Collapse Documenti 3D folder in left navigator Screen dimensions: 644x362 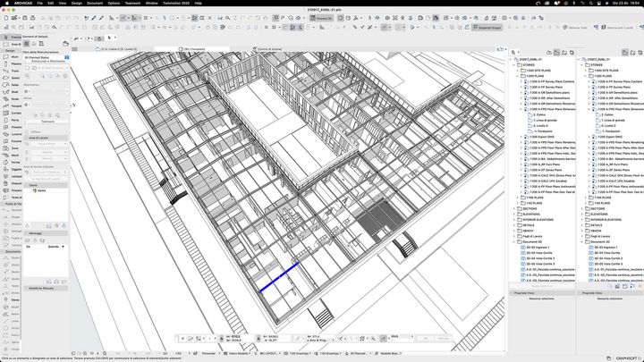click(x=514, y=241)
